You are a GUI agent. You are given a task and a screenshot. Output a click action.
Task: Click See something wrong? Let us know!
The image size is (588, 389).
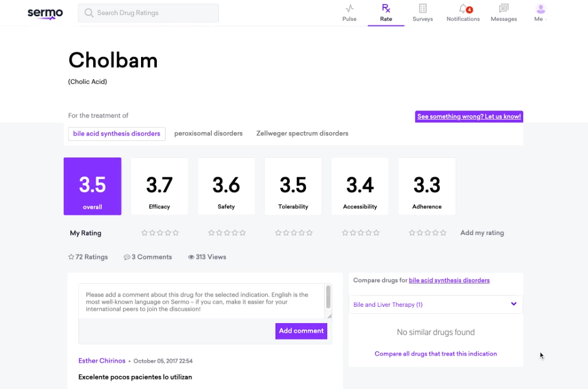469,116
